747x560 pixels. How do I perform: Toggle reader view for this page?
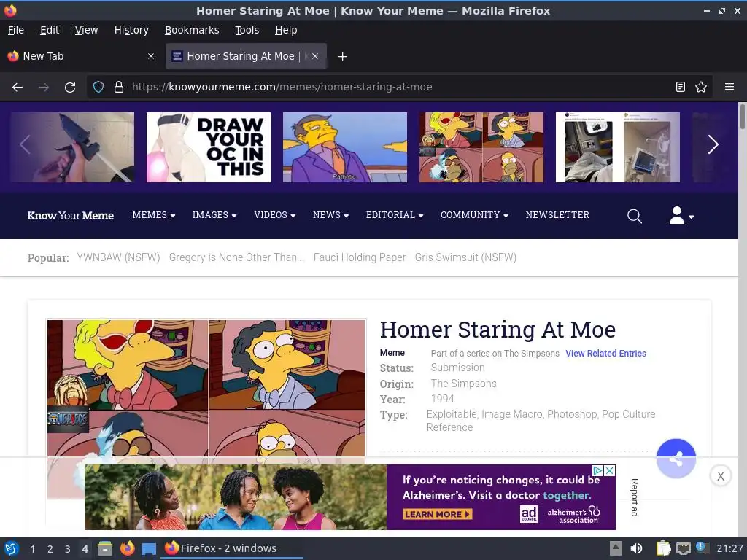pos(681,87)
